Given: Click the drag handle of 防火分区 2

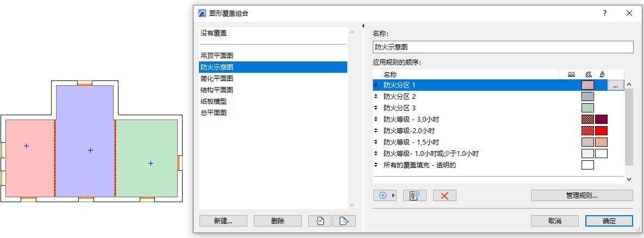Looking at the screenshot, I should (x=376, y=96).
